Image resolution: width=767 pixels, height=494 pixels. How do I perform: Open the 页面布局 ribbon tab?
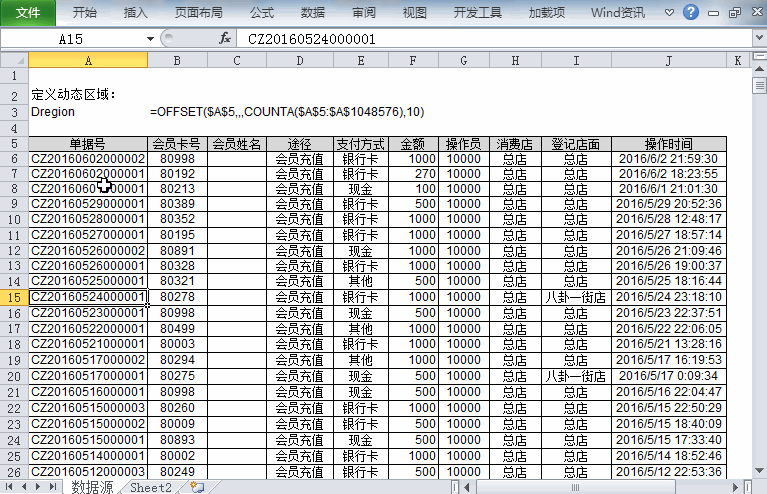point(199,12)
